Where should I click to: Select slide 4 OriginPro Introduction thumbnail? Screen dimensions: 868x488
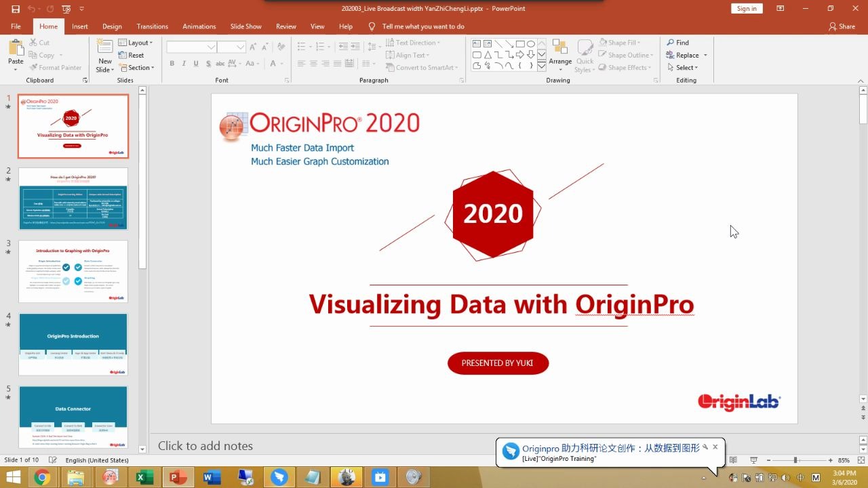[73, 344]
